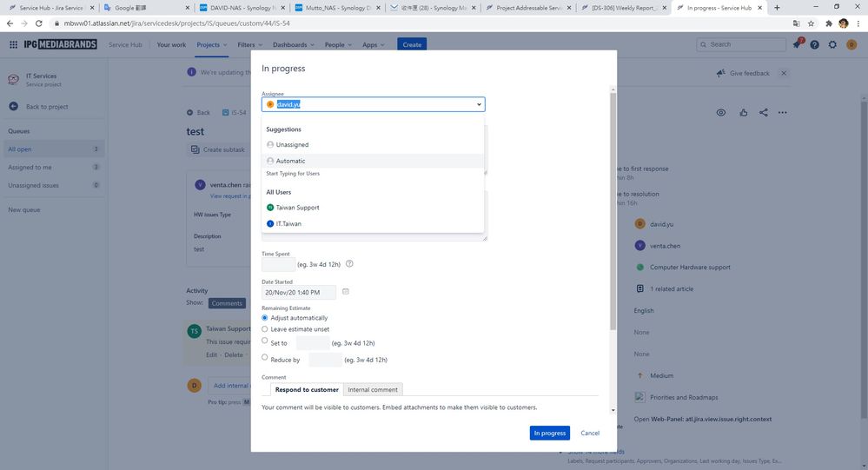Switch to the Google Translate browser tab
The height and width of the screenshot is (470, 868).
pos(146,8)
